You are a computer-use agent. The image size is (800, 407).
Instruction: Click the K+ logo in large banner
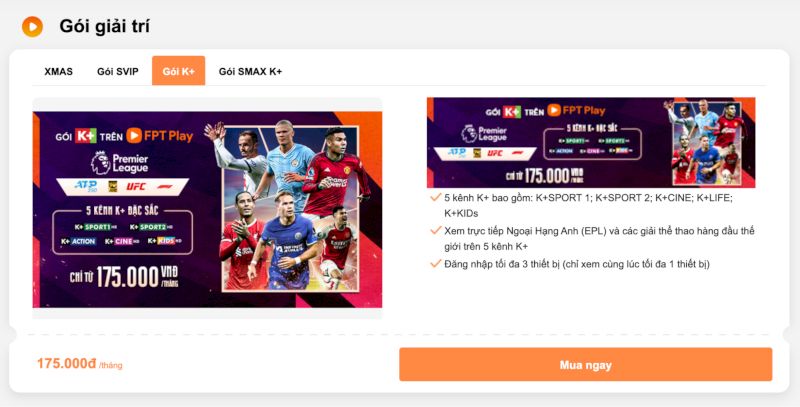[x=86, y=136]
